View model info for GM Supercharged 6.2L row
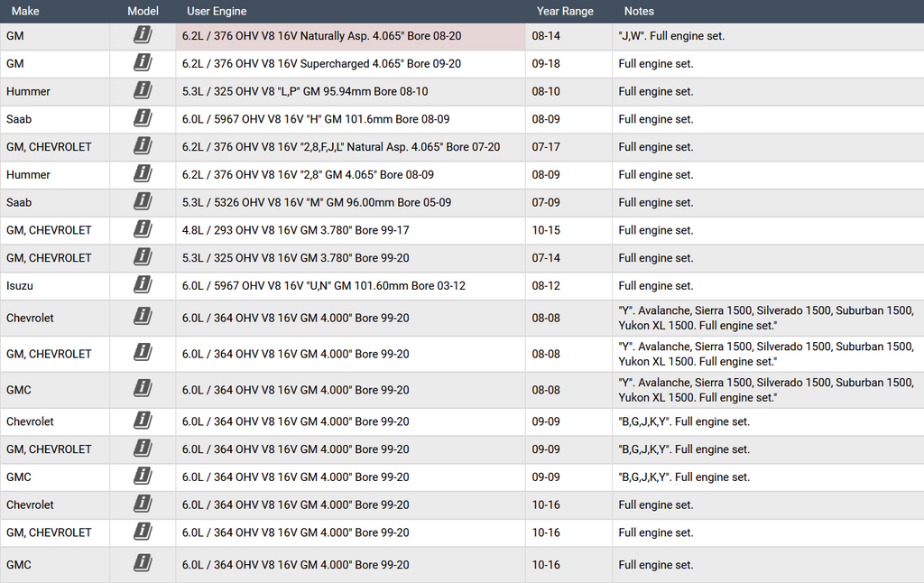Viewport: 924px width, 583px height. (x=143, y=63)
